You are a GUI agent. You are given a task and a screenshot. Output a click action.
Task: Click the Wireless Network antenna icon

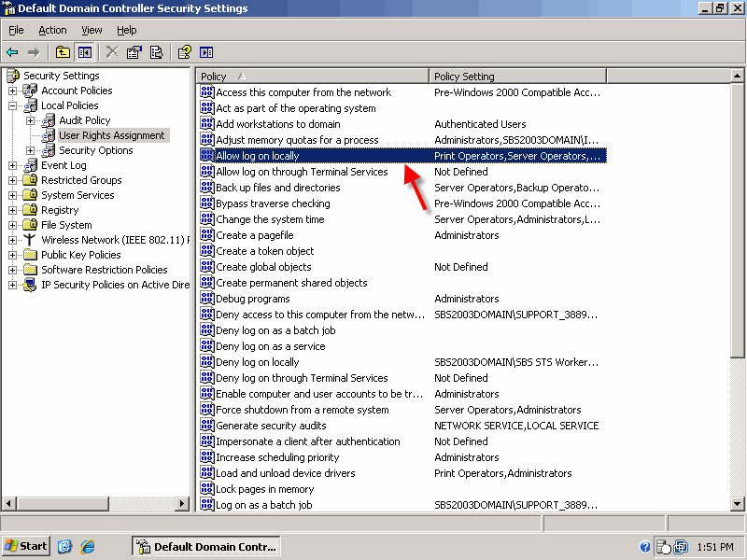pyautogui.click(x=30, y=240)
